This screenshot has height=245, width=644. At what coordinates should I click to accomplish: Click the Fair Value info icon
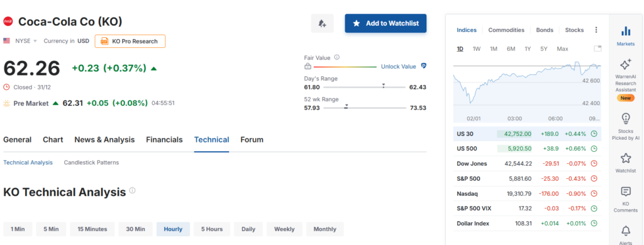click(x=337, y=57)
